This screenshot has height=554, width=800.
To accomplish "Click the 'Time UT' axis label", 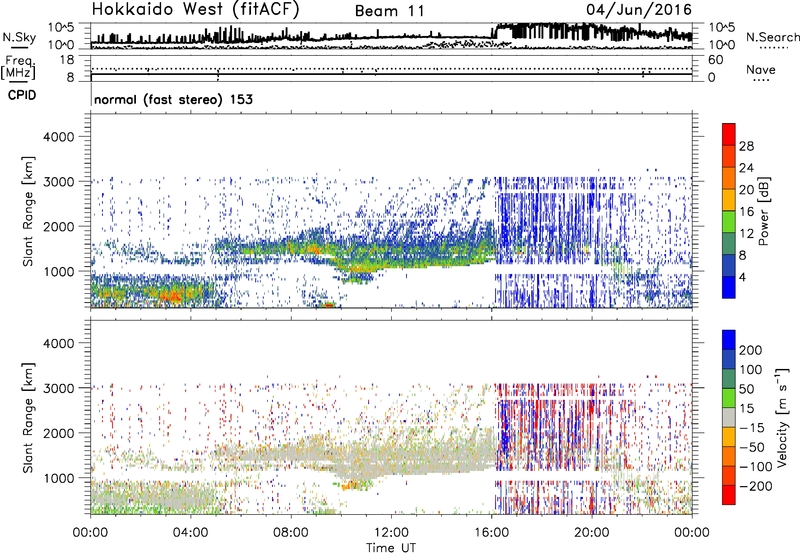I will [391, 547].
